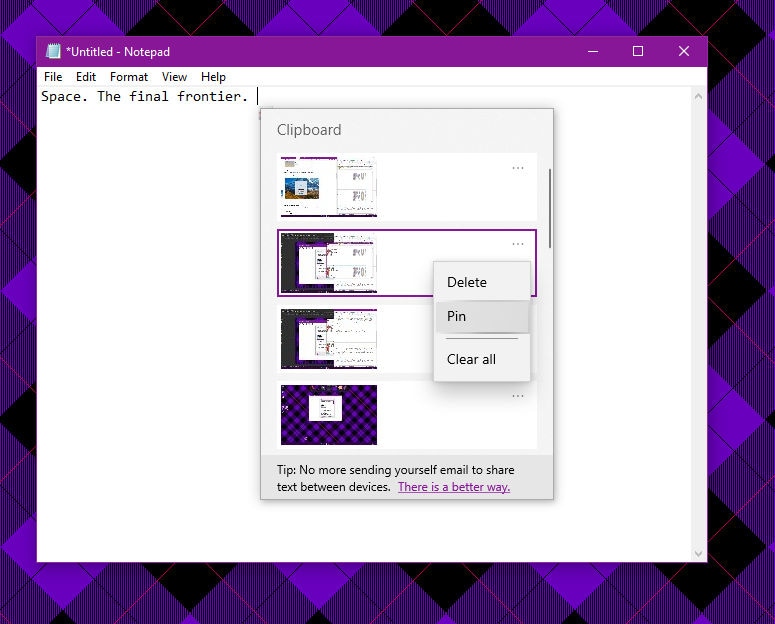Maximize the Notepad window
Screen dimensions: 775x624
point(638,52)
